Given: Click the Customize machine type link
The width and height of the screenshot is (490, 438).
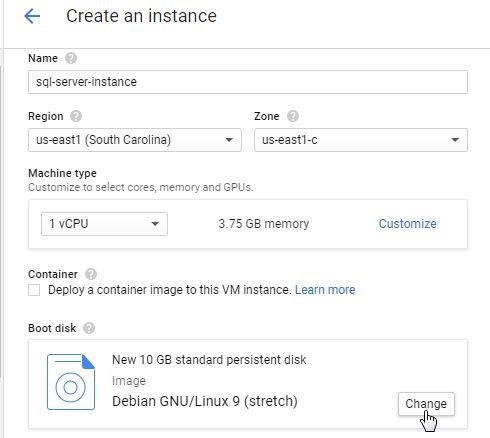Looking at the screenshot, I should click(x=407, y=224).
